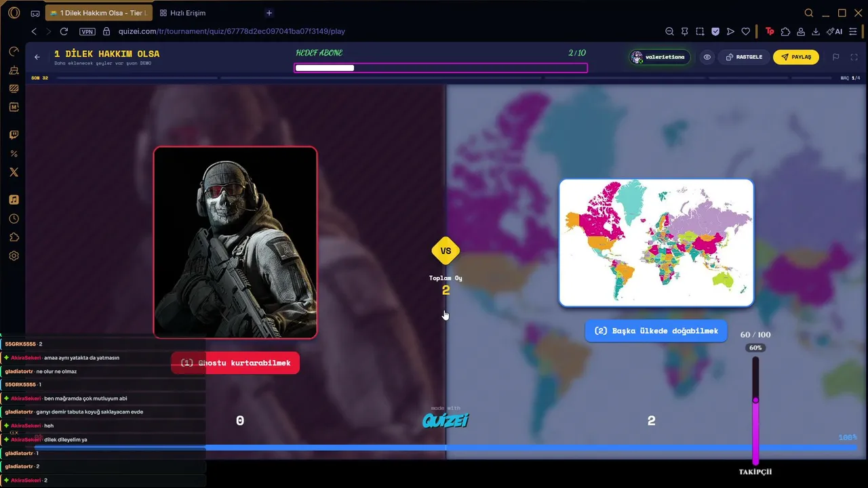The height and width of the screenshot is (488, 868).
Task: Open the percent deals icon in sidebar
Action: point(14,154)
